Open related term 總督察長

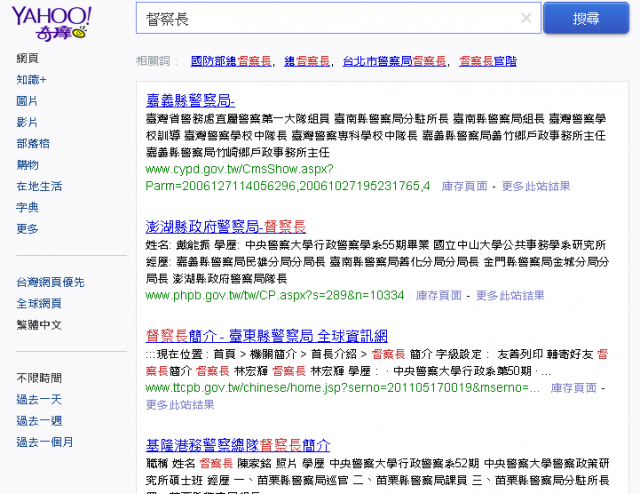pos(307,61)
